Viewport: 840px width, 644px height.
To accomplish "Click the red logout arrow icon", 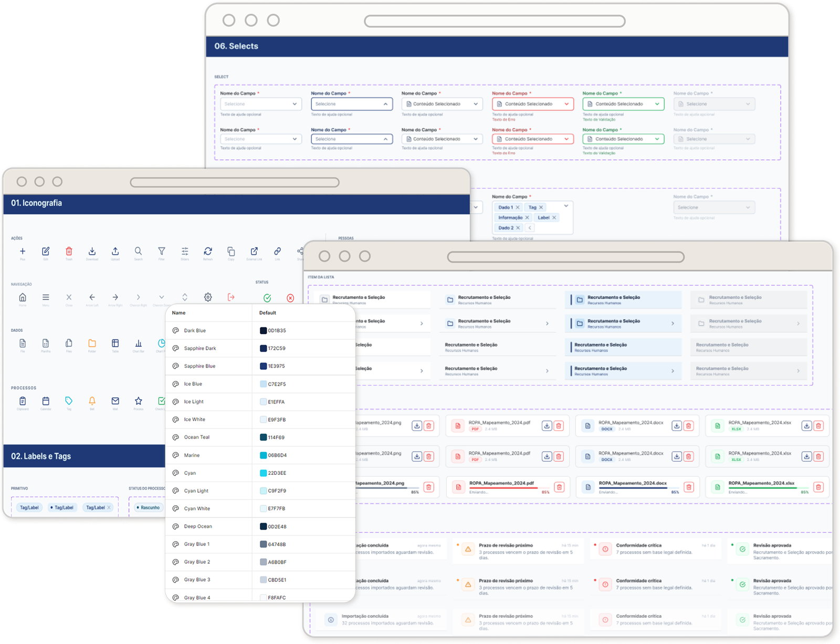I will click(x=231, y=297).
